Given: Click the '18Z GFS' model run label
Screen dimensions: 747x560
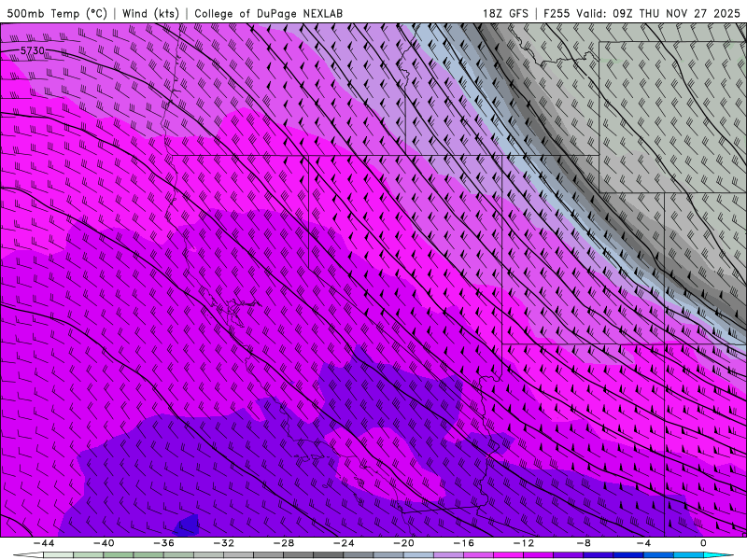Looking at the screenshot, I should pyautogui.click(x=505, y=13).
